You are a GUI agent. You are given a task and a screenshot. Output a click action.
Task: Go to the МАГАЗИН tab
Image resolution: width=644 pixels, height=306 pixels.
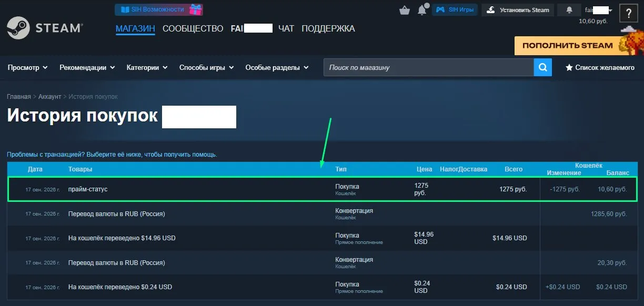pyautogui.click(x=135, y=28)
